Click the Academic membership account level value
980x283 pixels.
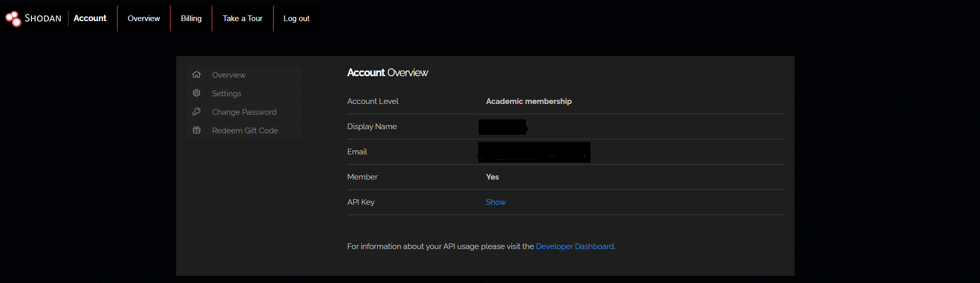click(529, 101)
